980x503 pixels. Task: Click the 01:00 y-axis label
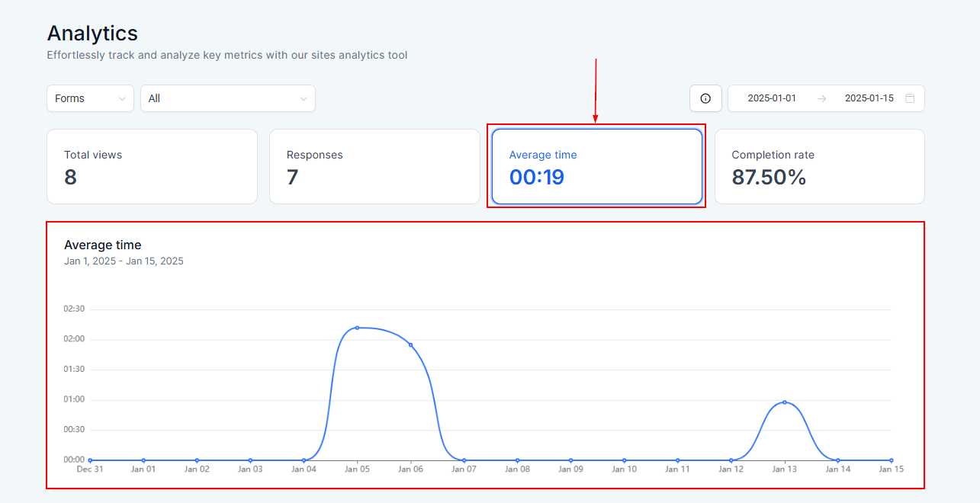tap(74, 399)
